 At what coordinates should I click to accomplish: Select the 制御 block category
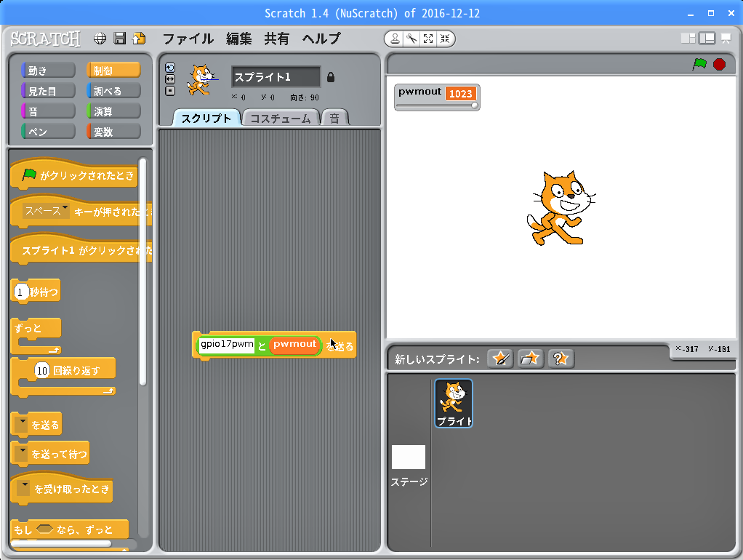(x=113, y=70)
